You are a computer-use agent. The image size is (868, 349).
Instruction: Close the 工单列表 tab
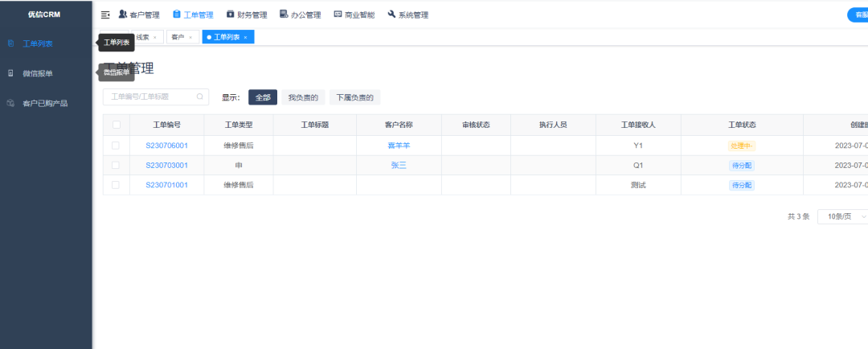pyautogui.click(x=245, y=37)
